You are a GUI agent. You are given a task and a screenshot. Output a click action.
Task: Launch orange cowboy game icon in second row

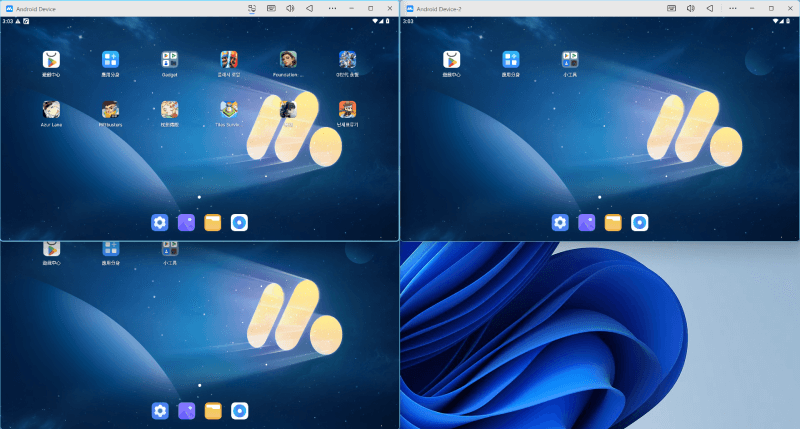click(347, 110)
